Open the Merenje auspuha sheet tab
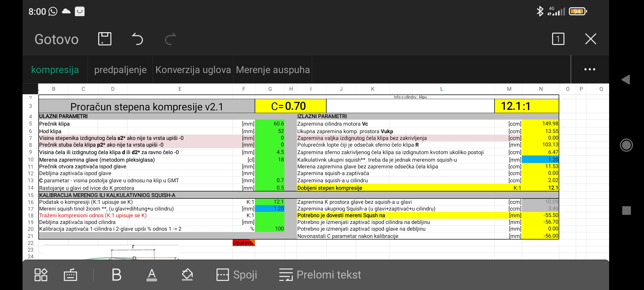This screenshot has width=644, height=290. coord(273,70)
